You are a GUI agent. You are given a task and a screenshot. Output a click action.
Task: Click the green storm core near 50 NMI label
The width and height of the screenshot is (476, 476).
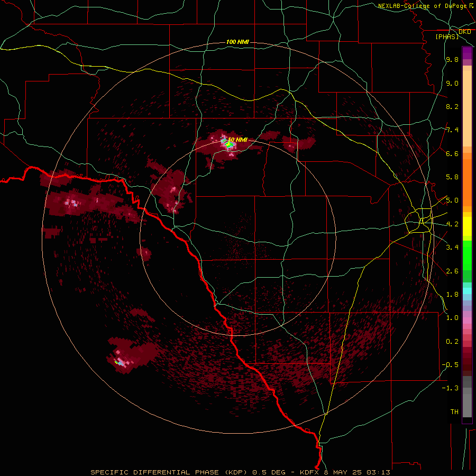[228, 145]
